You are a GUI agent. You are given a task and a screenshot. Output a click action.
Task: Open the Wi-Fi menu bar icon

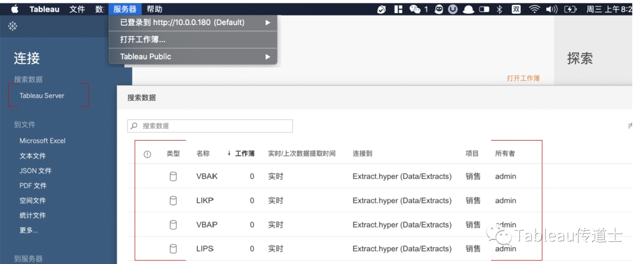coord(534,9)
